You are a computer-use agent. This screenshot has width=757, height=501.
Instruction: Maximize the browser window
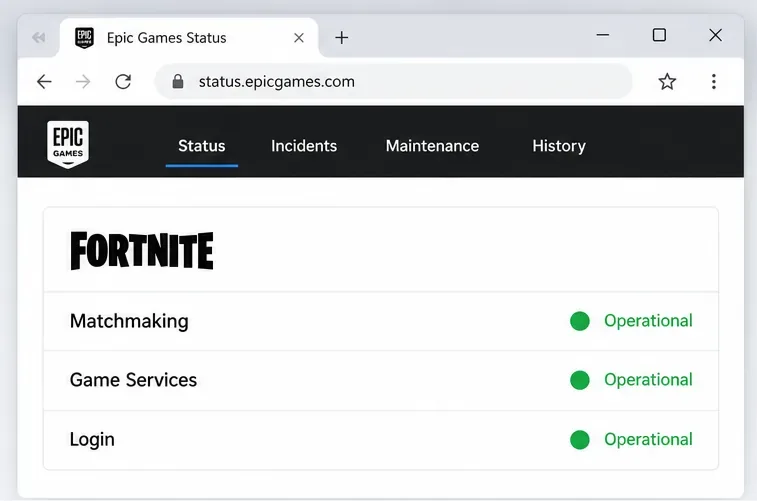659,35
